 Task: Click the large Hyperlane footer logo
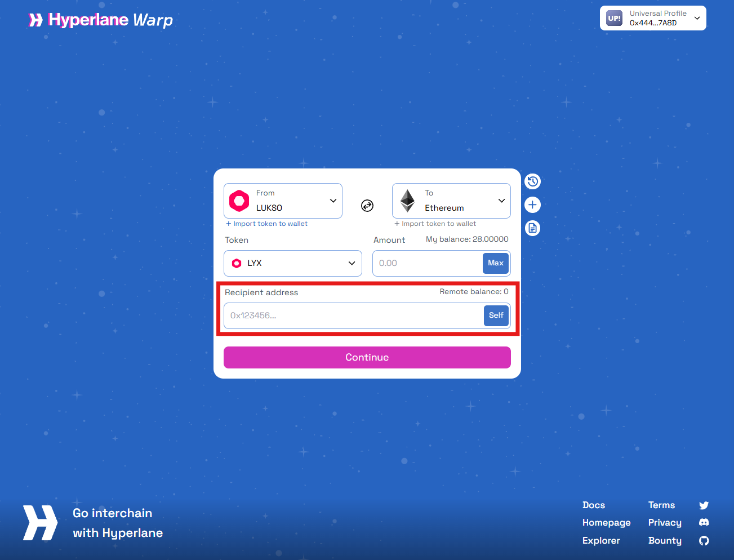40,523
